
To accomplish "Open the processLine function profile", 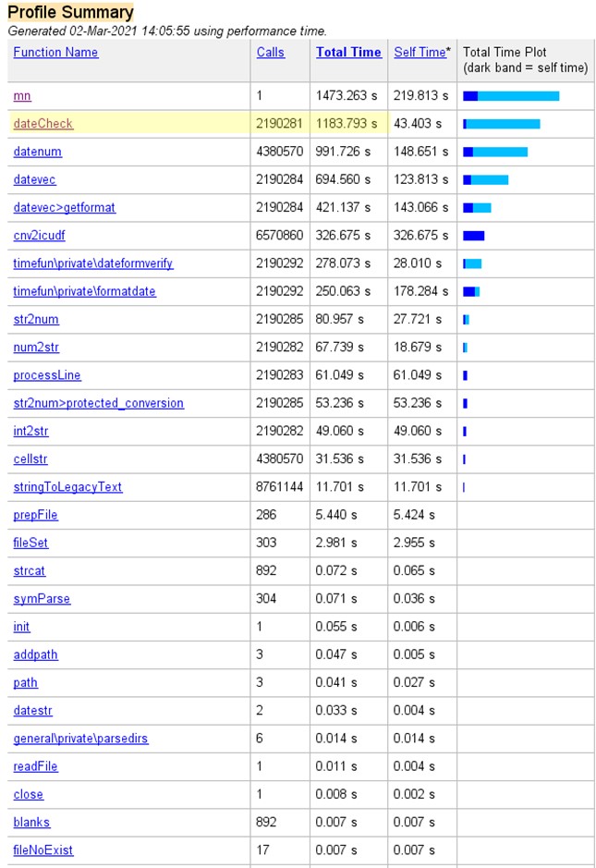I will click(47, 375).
